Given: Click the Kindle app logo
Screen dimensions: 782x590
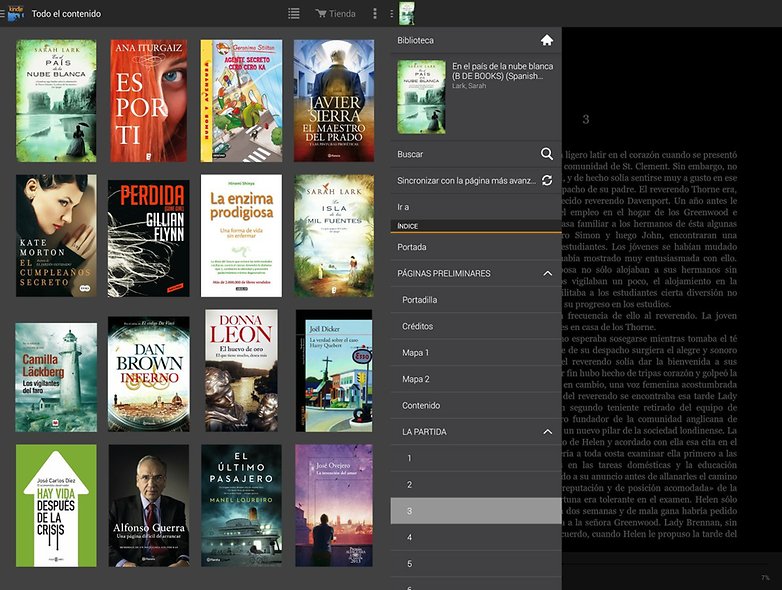Looking at the screenshot, I should point(16,13).
